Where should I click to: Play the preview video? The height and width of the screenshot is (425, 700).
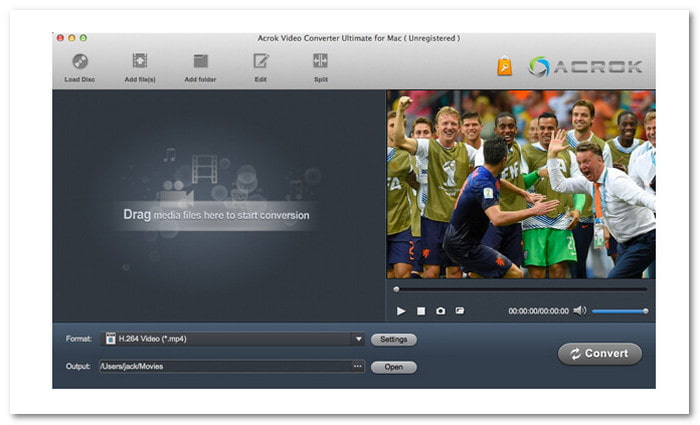pyautogui.click(x=401, y=311)
